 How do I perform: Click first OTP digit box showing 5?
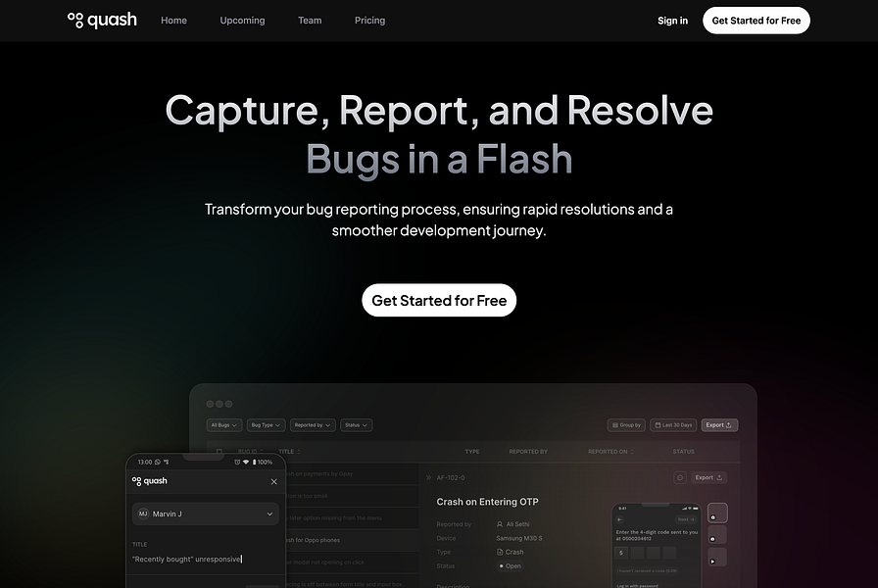[621, 553]
